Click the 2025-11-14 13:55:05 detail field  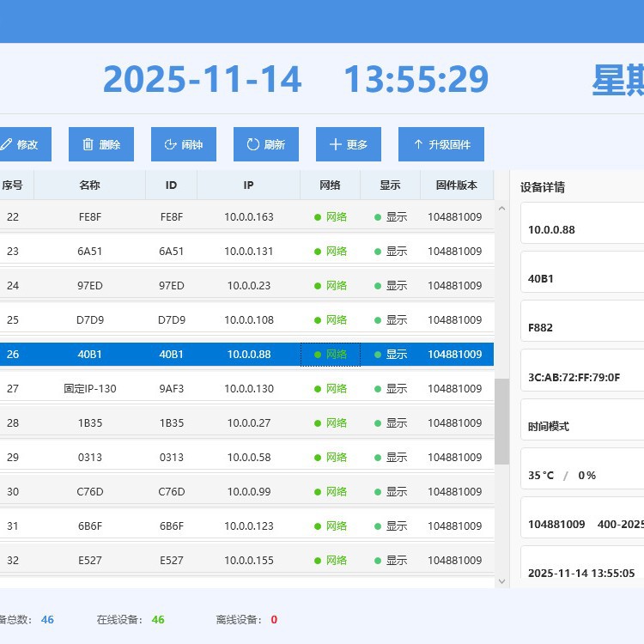[582, 562]
